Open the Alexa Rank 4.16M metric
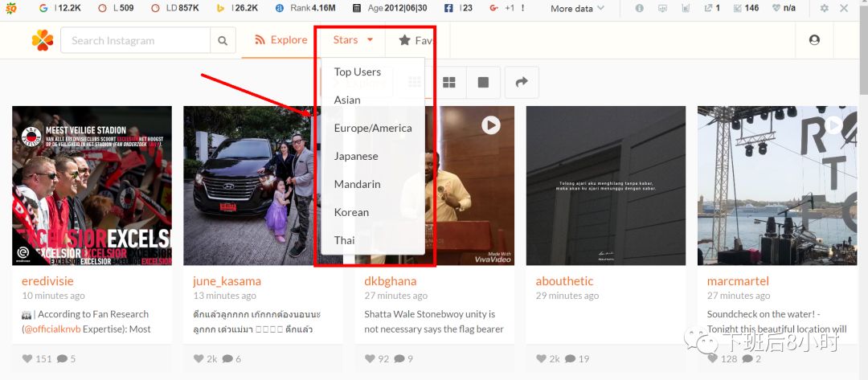Viewport: 868px width, 380px height. pyautogui.click(x=305, y=8)
